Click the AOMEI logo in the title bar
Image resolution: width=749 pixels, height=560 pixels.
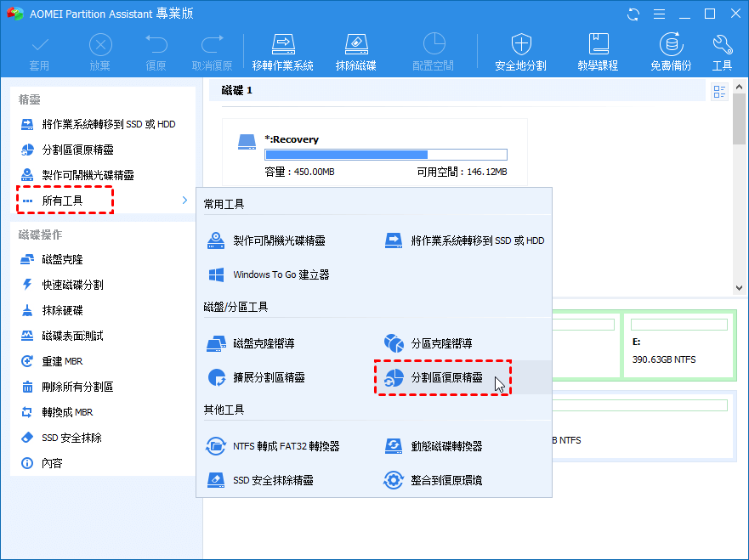(x=15, y=14)
